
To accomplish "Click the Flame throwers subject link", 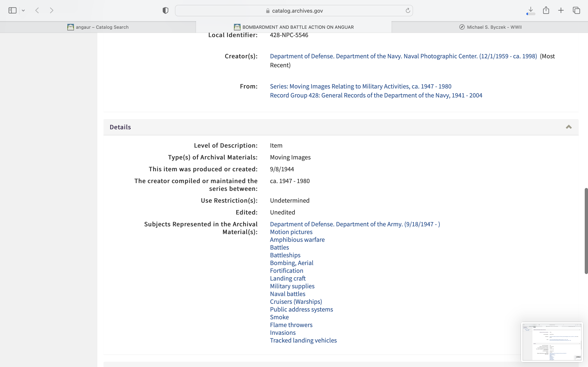I will 291,325.
